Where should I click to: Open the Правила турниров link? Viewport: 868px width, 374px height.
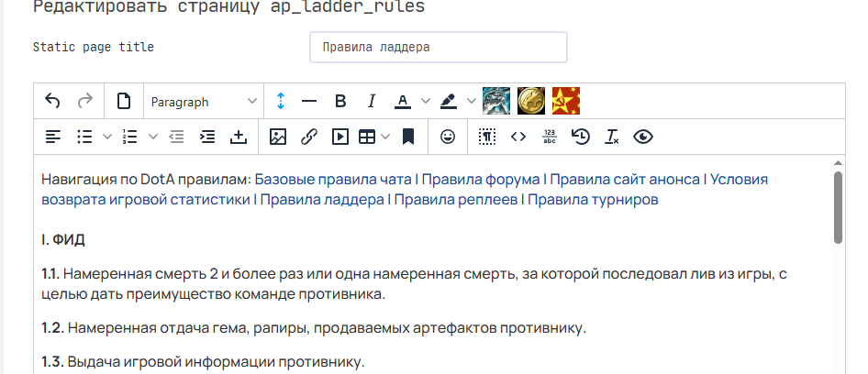[x=593, y=199]
